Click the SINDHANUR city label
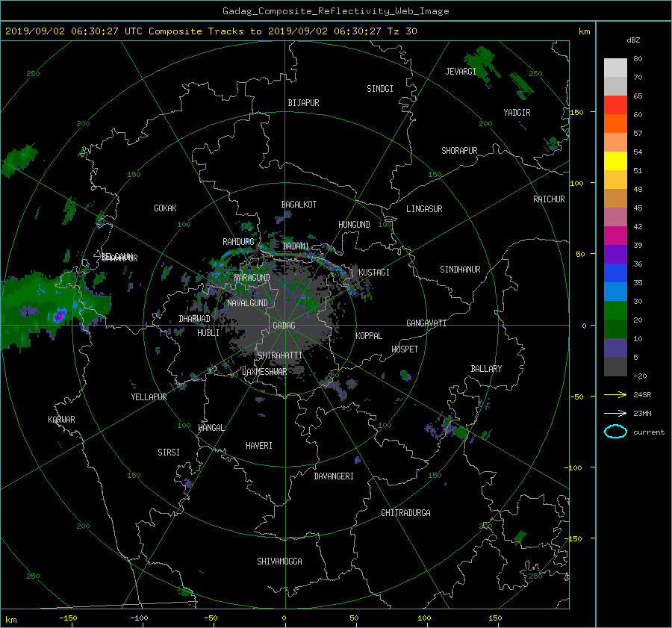Screen dimensions: 672x628 [460, 270]
